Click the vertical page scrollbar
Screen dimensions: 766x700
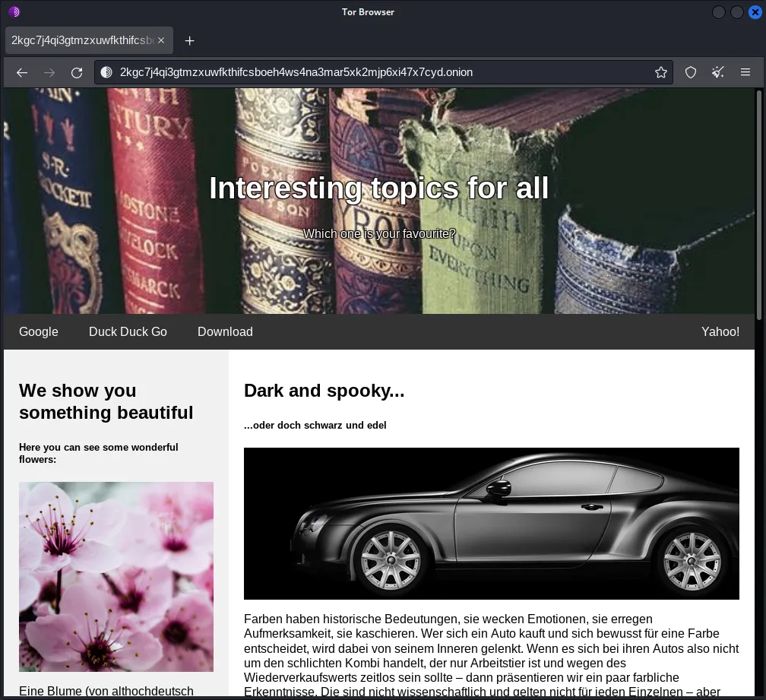point(759,205)
